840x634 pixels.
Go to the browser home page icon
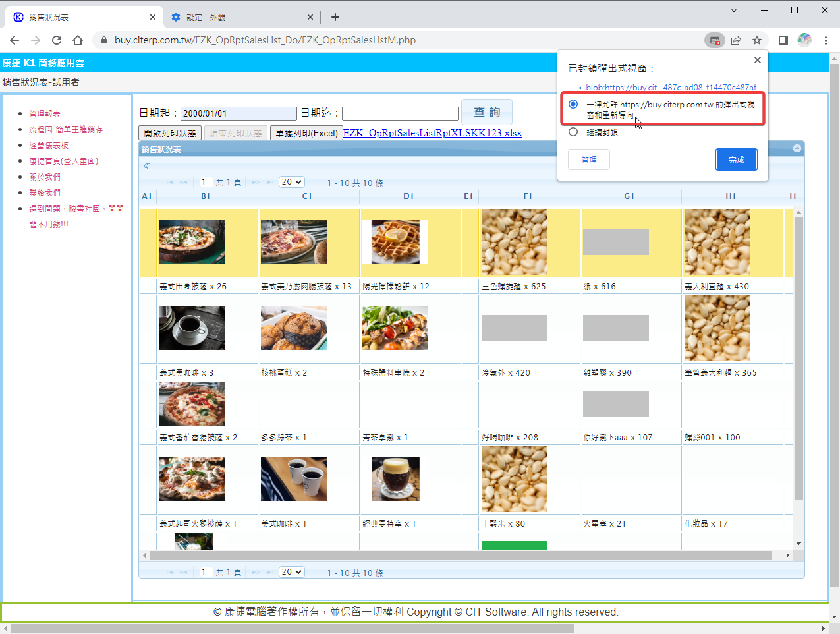click(78, 40)
